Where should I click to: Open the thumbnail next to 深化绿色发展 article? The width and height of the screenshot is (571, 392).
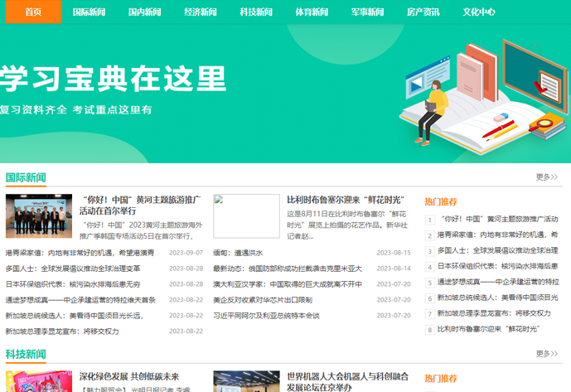[39, 381]
